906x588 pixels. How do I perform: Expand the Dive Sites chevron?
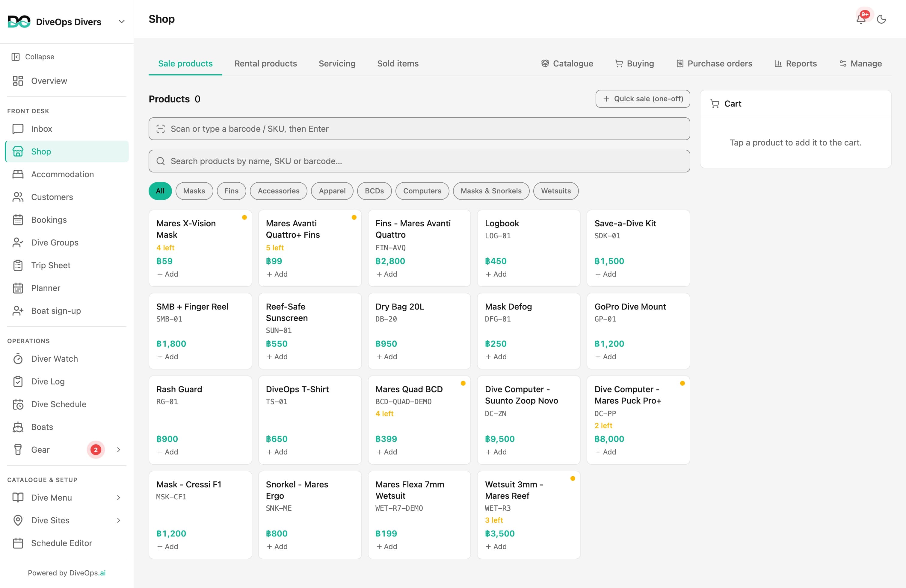tap(119, 520)
